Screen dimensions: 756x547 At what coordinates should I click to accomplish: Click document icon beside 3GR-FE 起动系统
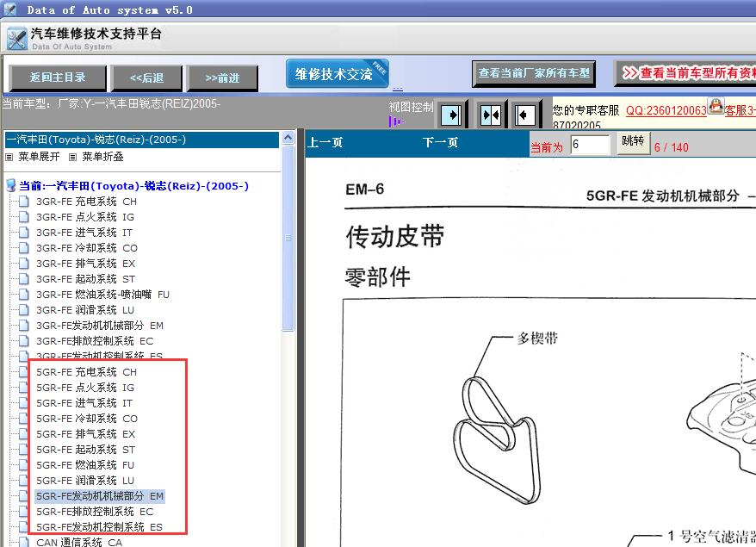pos(23,278)
